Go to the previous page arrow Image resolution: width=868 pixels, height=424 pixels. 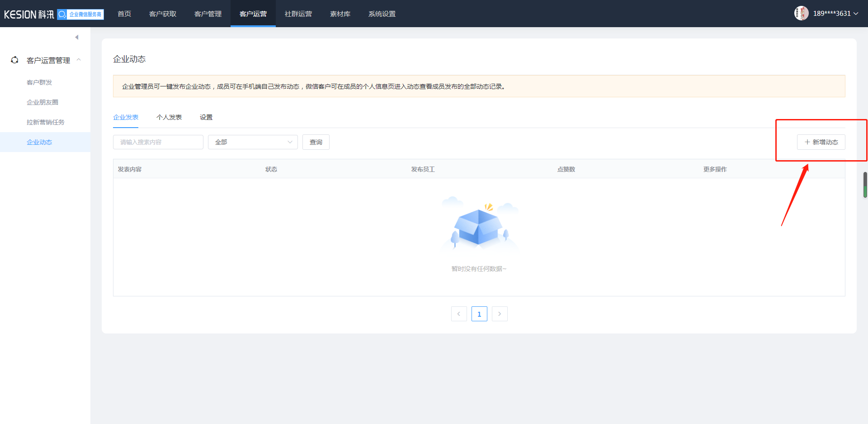(459, 314)
